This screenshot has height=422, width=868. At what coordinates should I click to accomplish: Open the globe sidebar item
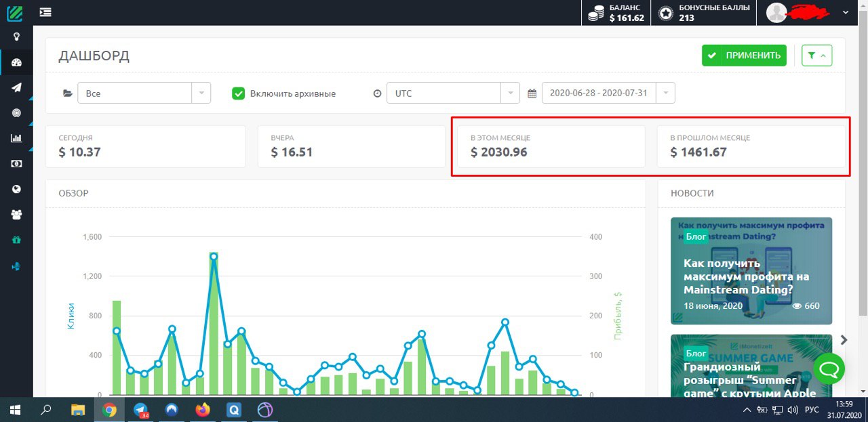click(x=16, y=189)
